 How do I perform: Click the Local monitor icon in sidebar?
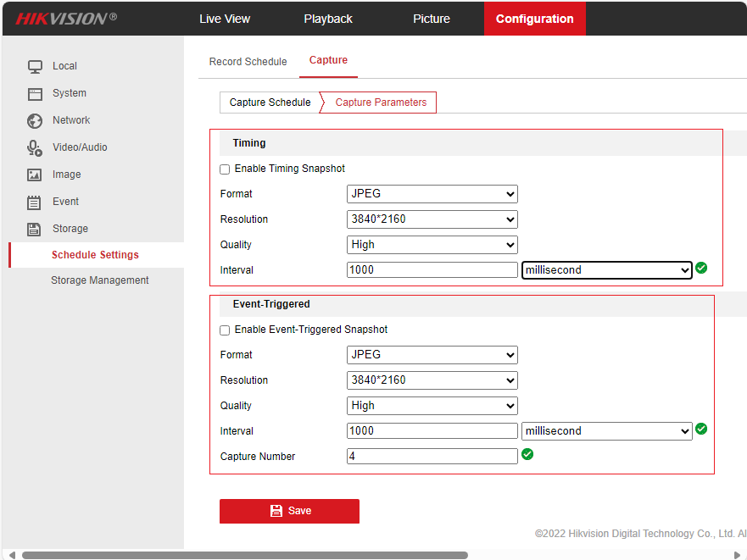point(35,66)
